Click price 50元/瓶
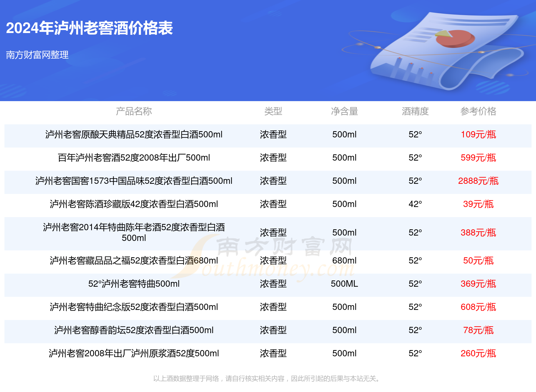Image resolution: width=536 pixels, height=392 pixels. (478, 261)
